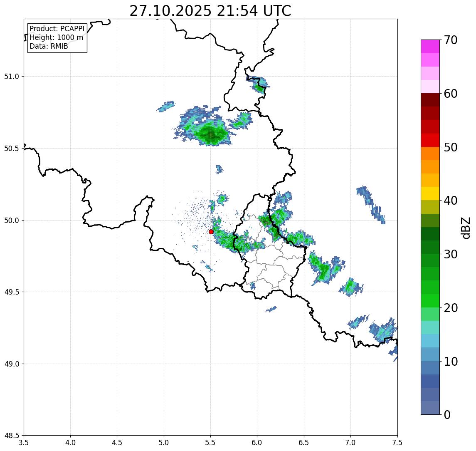Viewport: 476px width, 451px height.
Task: Click the colorbar tick value 40
Action: click(x=450, y=201)
